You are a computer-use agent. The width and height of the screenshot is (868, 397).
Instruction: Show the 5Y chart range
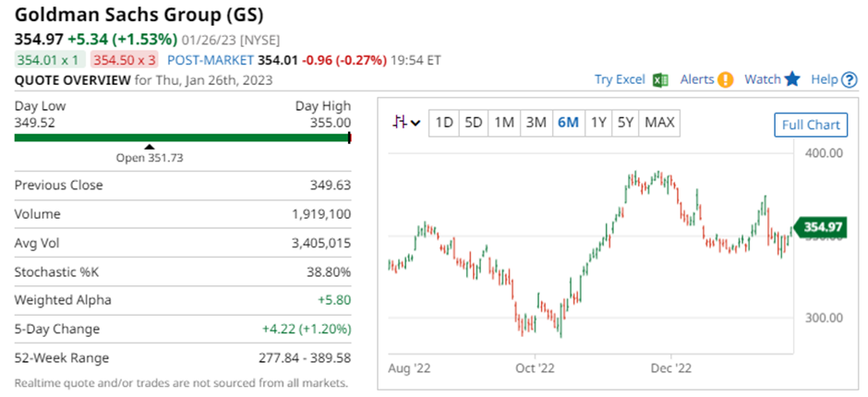pos(626,122)
